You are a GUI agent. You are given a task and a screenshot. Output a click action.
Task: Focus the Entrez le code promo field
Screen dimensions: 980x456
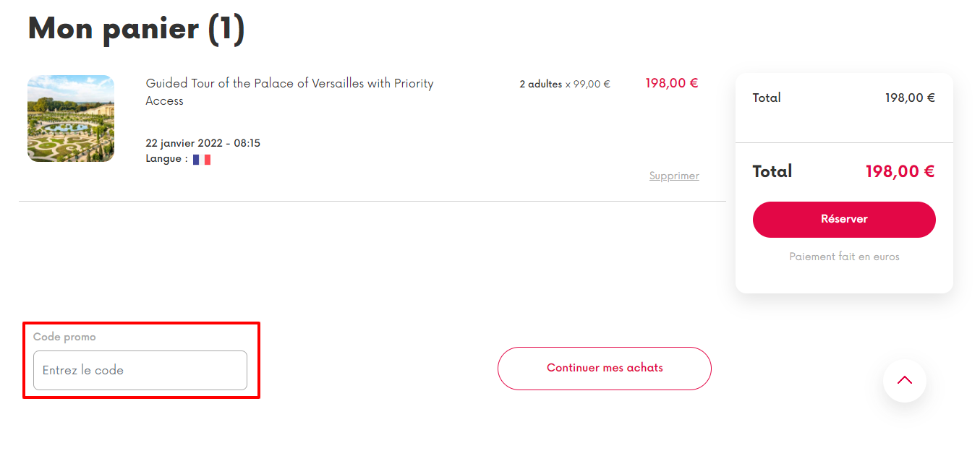pyautogui.click(x=140, y=370)
